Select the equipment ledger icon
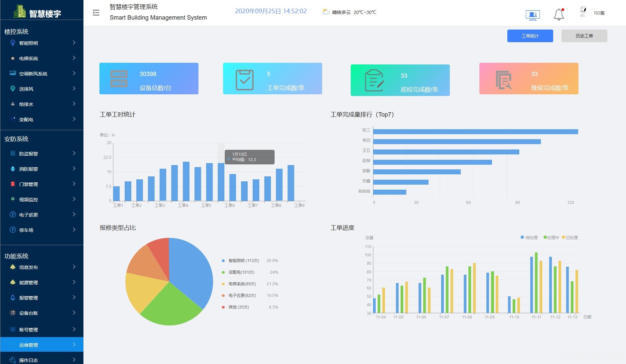 (x=13, y=313)
